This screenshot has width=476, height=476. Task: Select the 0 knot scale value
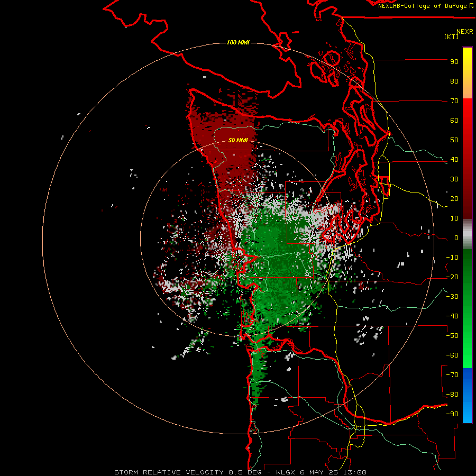(456, 238)
